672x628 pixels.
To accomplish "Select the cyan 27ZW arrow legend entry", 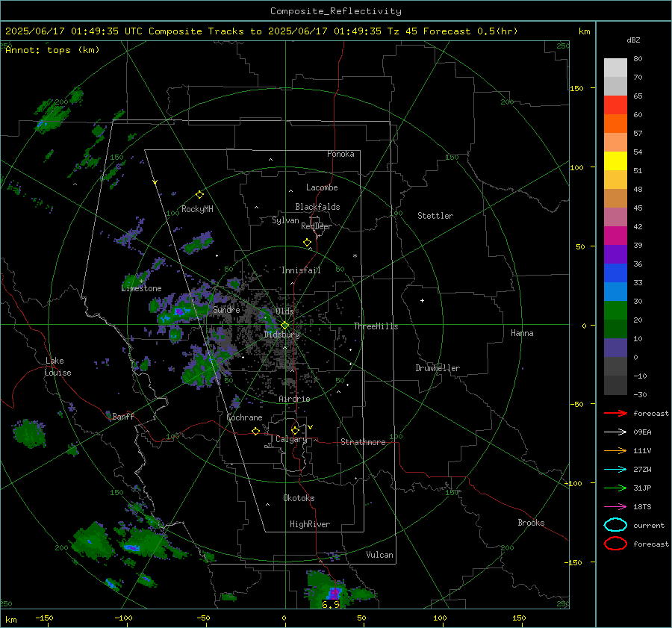I will (x=615, y=470).
